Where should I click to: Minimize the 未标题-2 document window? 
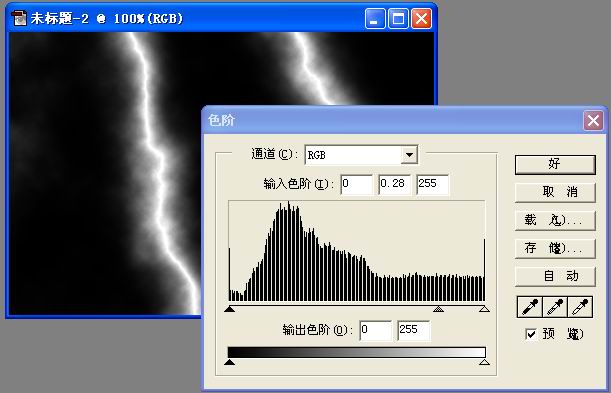point(375,18)
